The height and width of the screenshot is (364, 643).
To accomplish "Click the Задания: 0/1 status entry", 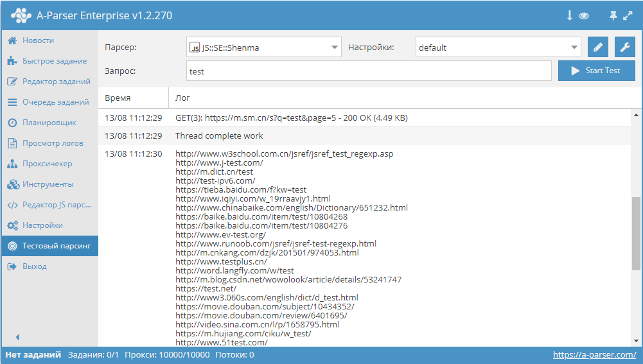I will [x=93, y=355].
